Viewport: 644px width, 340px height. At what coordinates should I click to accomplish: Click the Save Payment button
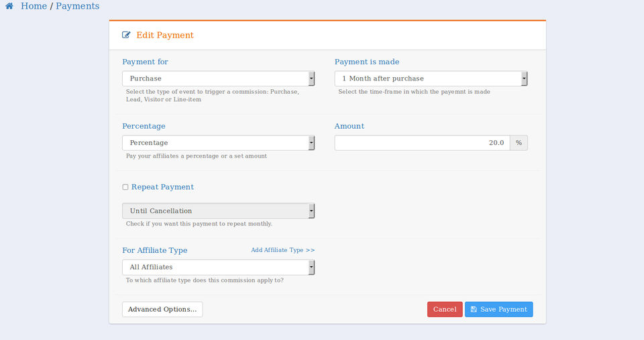(498, 309)
